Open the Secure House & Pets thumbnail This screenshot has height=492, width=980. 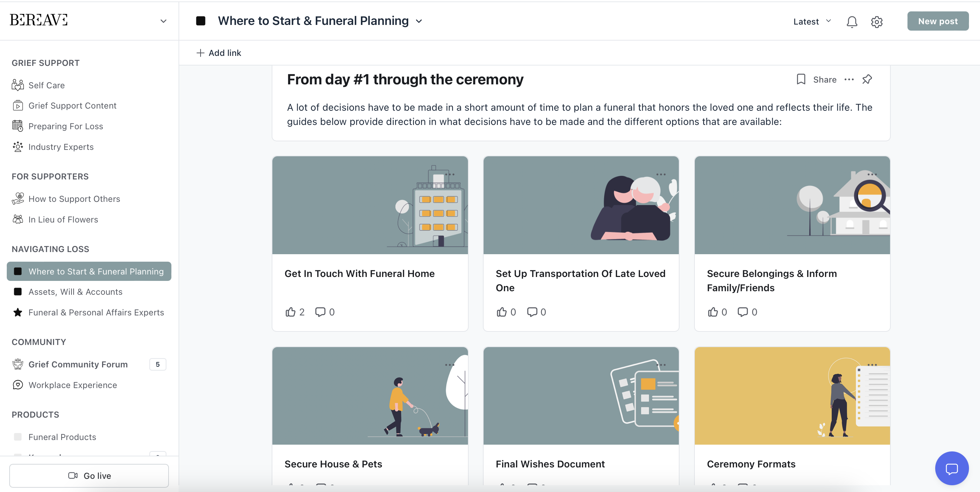point(370,395)
